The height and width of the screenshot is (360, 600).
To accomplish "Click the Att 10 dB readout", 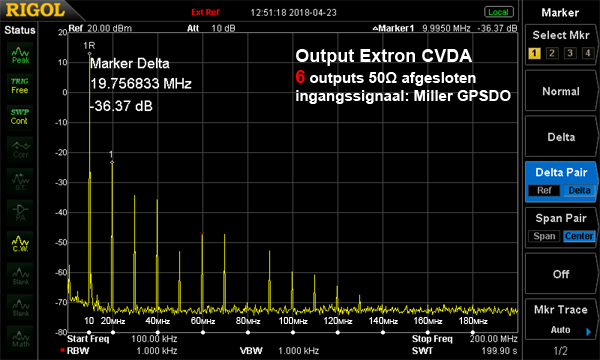I will click(x=211, y=28).
